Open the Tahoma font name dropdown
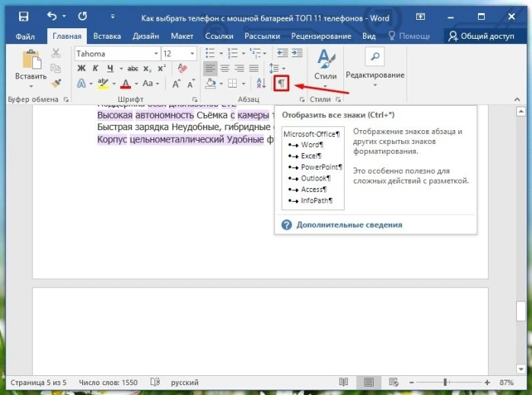 click(156, 53)
